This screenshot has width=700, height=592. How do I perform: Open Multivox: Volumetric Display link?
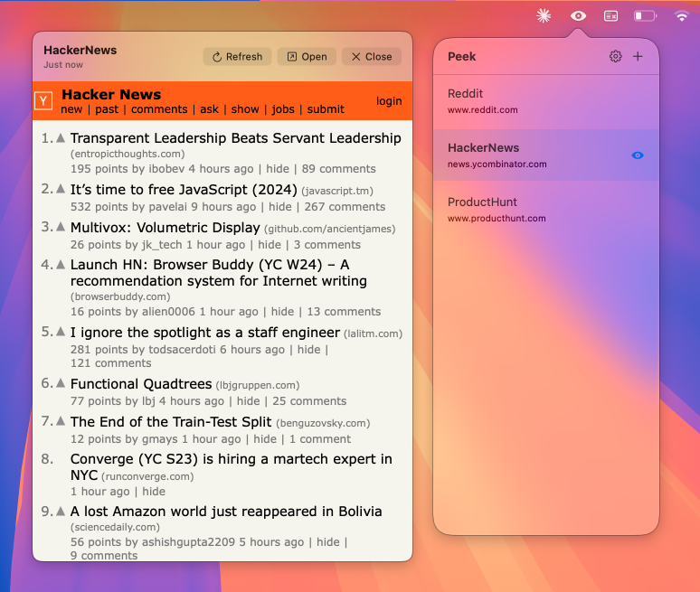tap(166, 228)
